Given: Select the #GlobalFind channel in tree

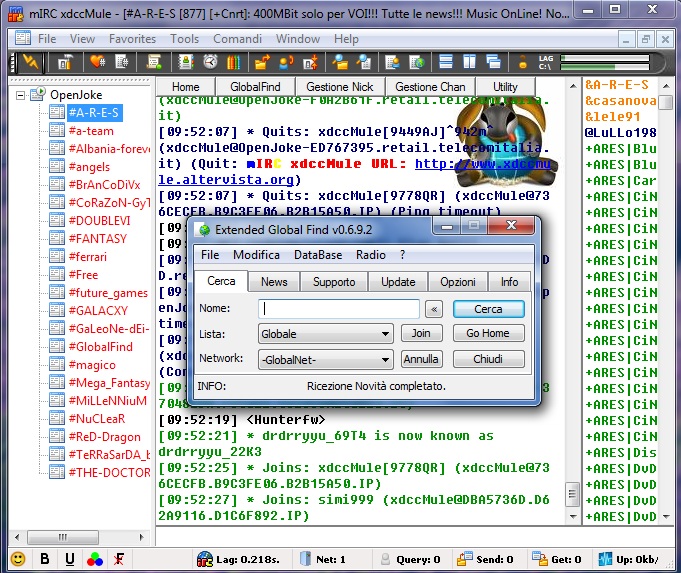Looking at the screenshot, I should 100,347.
